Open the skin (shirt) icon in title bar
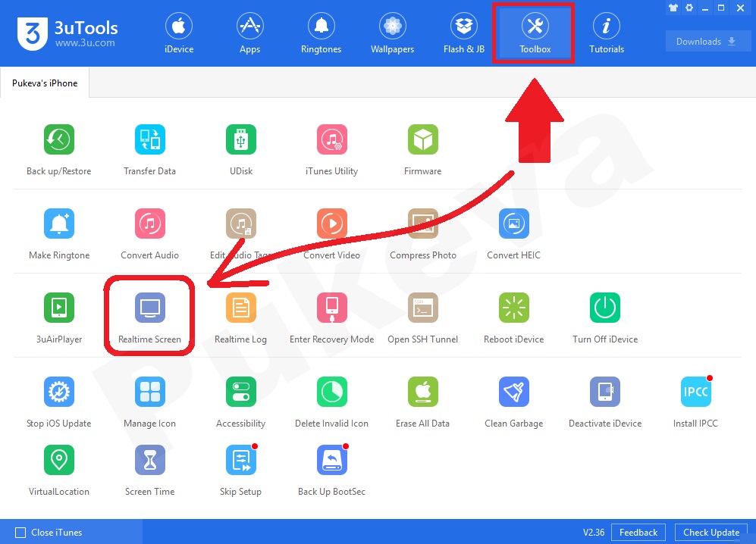This screenshot has width=756, height=544. coord(673,8)
